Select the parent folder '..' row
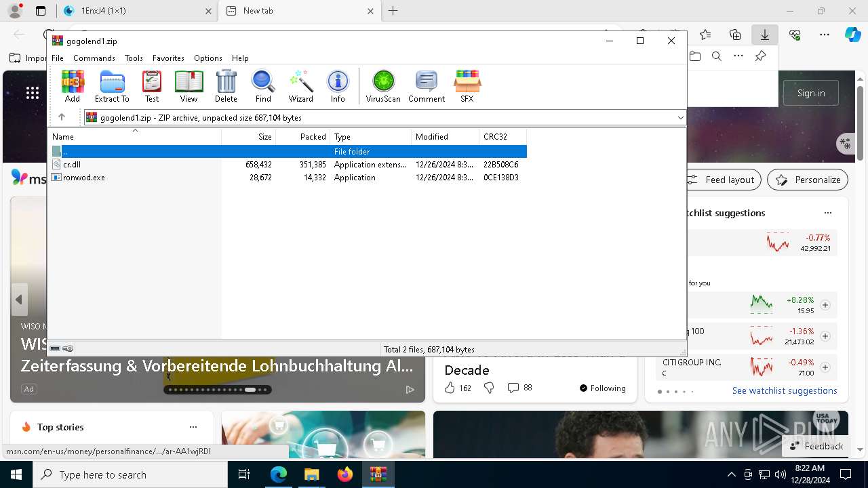 (x=288, y=152)
